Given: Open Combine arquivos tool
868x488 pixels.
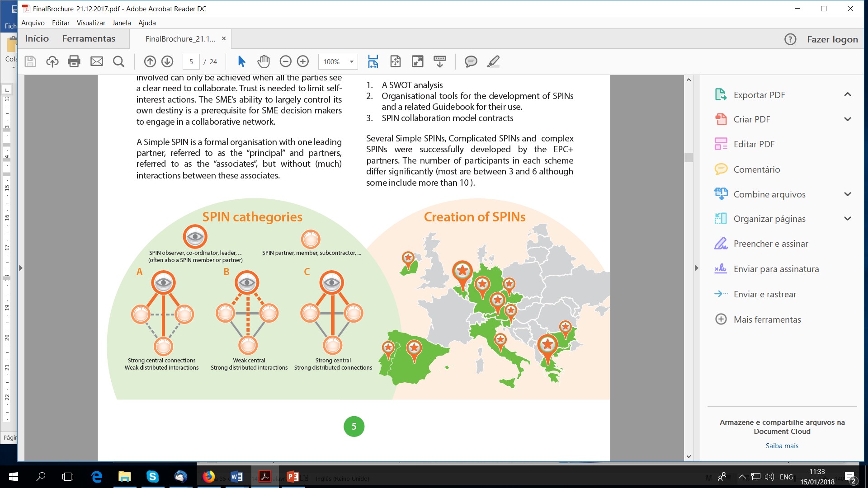Looking at the screenshot, I should pos(769,194).
